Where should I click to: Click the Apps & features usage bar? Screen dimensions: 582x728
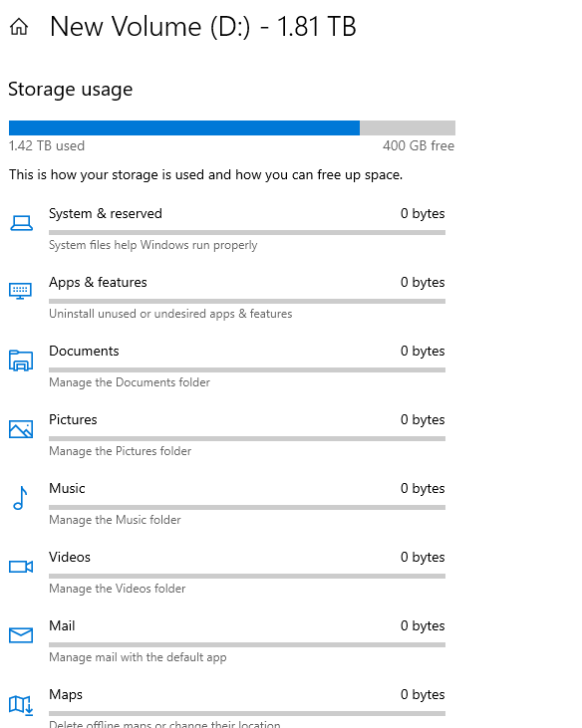[247, 301]
